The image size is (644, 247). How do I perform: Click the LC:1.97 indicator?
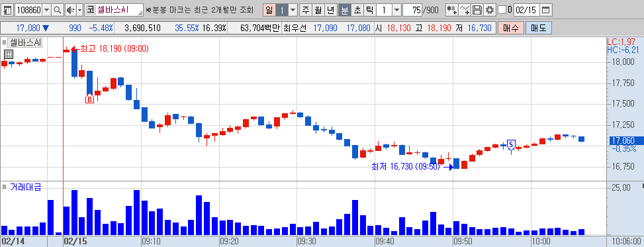(x=621, y=42)
